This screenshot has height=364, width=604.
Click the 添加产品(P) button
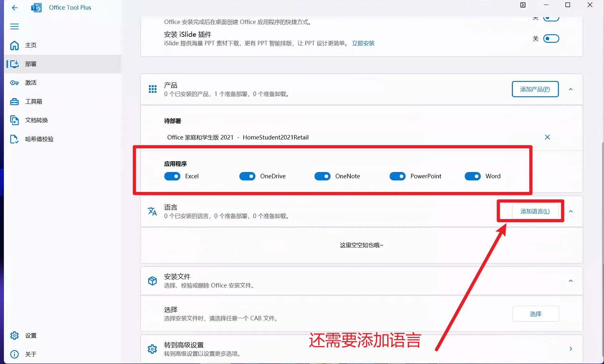535,89
